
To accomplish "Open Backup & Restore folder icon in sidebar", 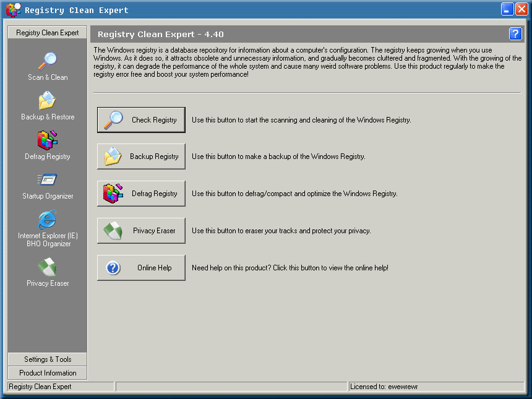I will [x=47, y=100].
